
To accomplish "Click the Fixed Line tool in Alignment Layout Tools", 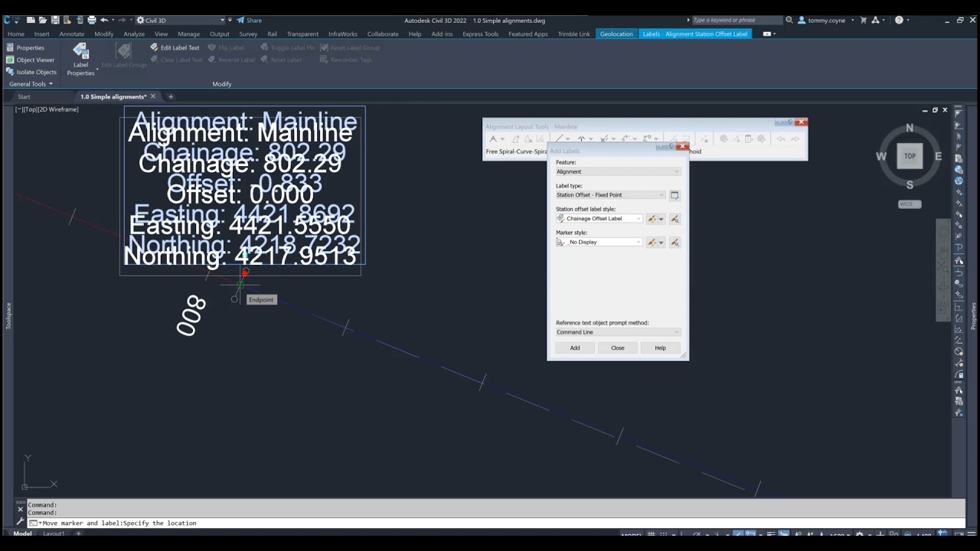I will click(560, 139).
